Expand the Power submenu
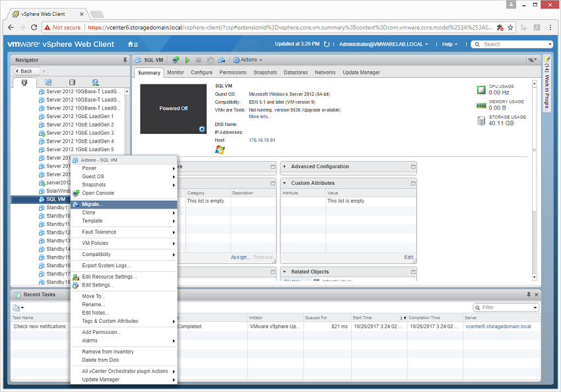Image resolution: width=561 pixels, height=392 pixels. (124, 168)
